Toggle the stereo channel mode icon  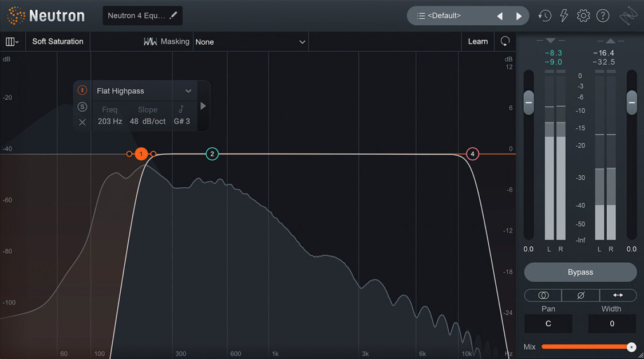coord(542,295)
